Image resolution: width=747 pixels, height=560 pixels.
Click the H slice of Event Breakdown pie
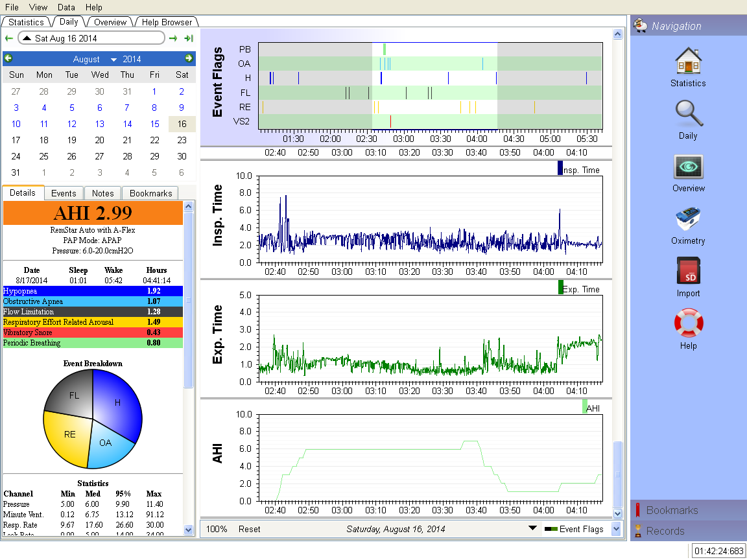tap(118, 401)
